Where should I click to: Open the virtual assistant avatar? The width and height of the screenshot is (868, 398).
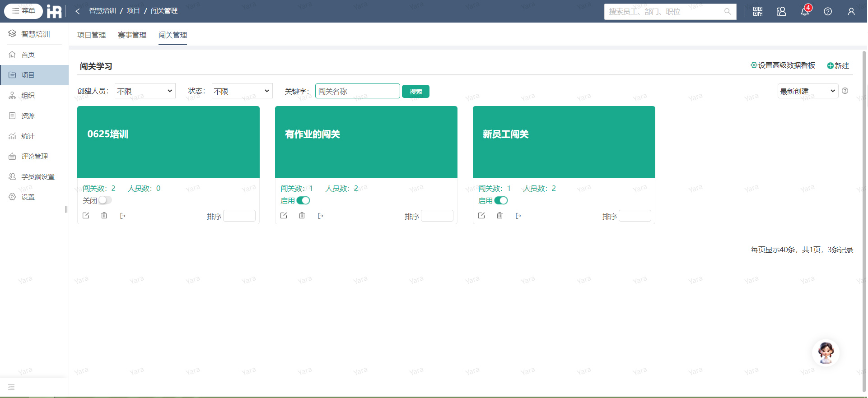(826, 352)
